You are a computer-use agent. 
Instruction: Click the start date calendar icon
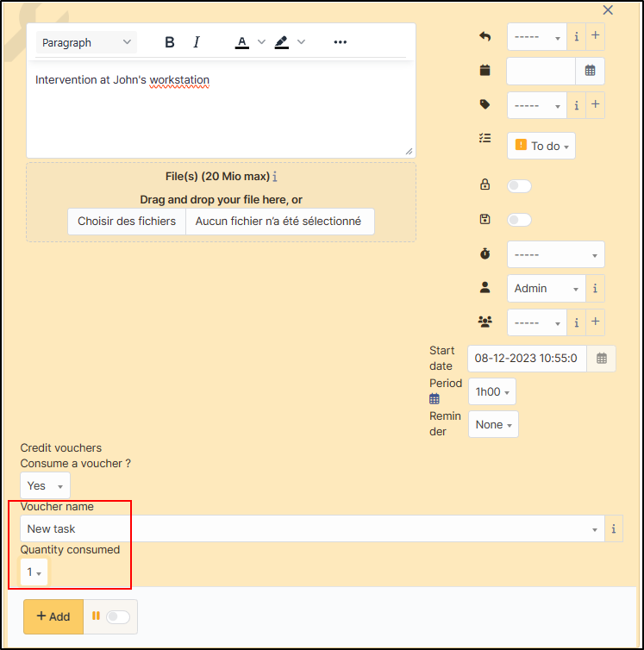click(x=601, y=358)
